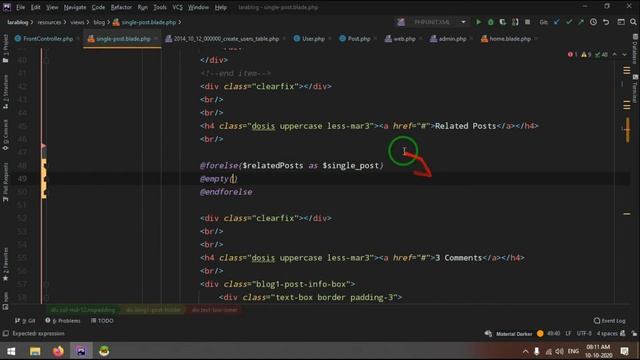Collapse code fold at line 57 gutter

(46, 284)
